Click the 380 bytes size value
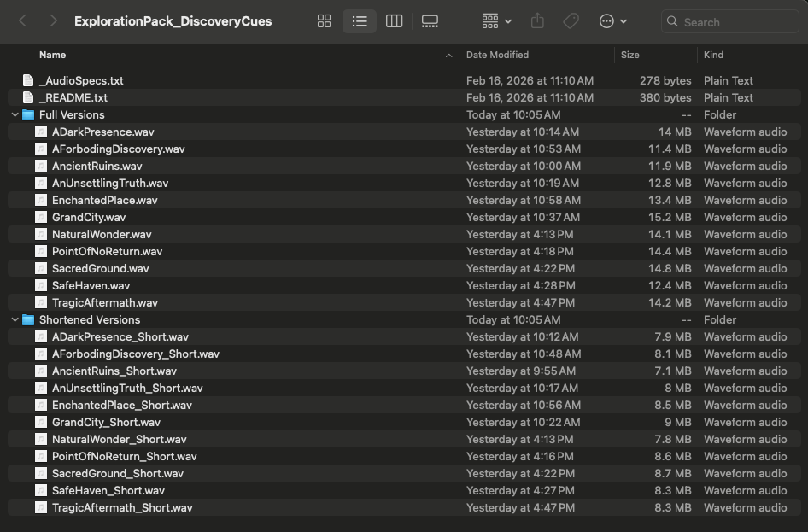This screenshot has width=808, height=532. [x=665, y=97]
